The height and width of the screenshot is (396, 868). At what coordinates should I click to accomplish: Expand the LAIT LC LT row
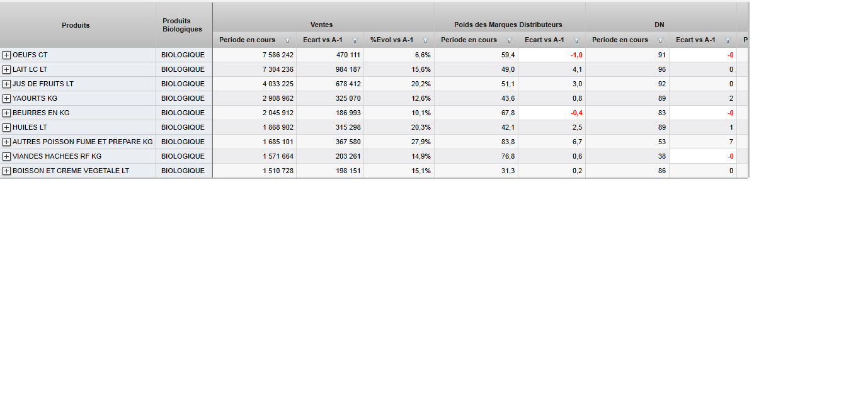coord(7,70)
